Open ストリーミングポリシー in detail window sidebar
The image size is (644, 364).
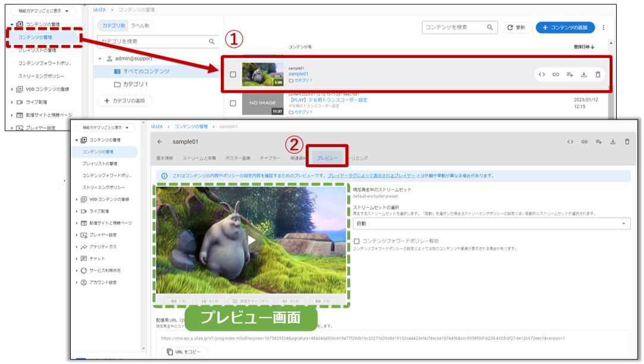point(103,187)
